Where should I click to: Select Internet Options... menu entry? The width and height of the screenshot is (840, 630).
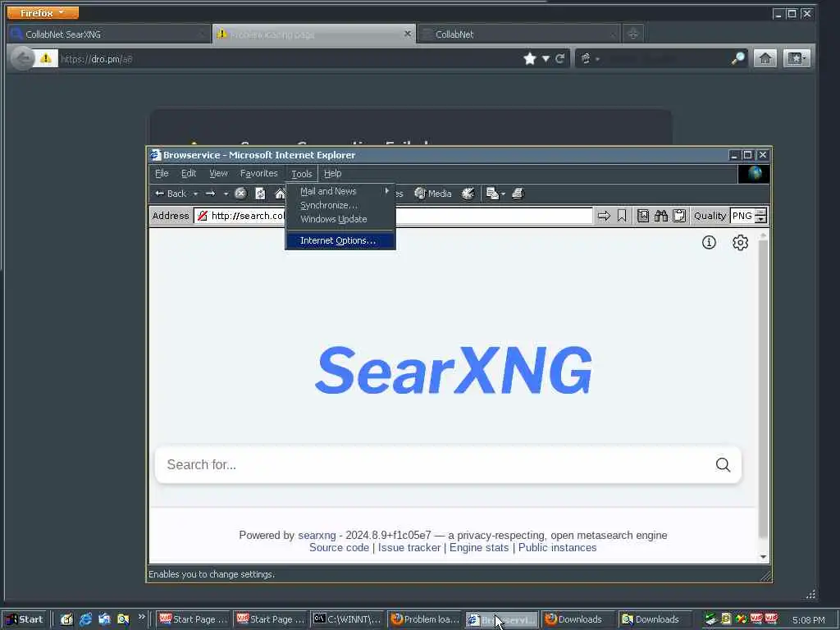340,240
